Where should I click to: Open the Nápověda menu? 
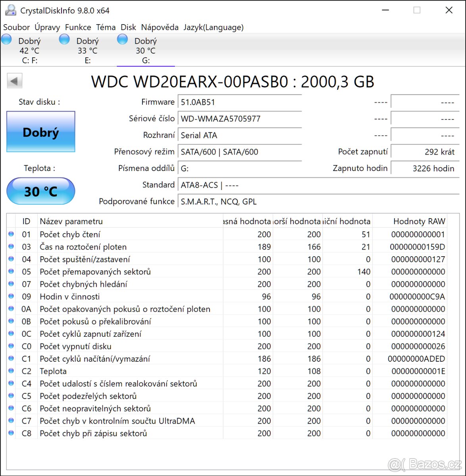tap(160, 27)
